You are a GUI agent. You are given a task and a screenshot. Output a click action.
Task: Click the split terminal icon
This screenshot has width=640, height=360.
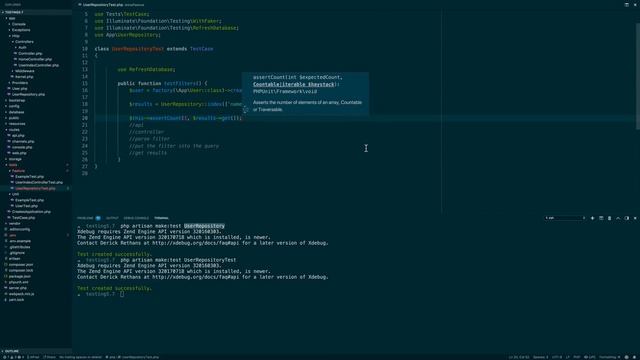coord(601,218)
